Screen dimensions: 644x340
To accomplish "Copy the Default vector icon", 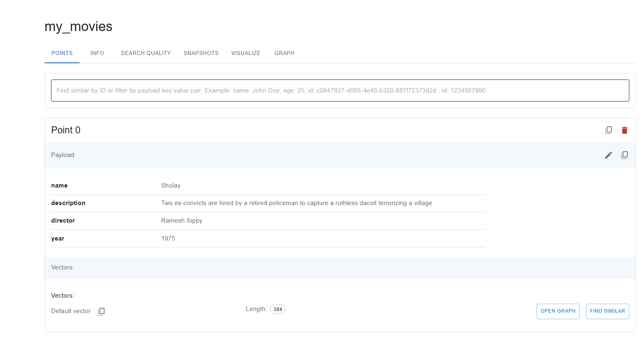I will (x=101, y=311).
